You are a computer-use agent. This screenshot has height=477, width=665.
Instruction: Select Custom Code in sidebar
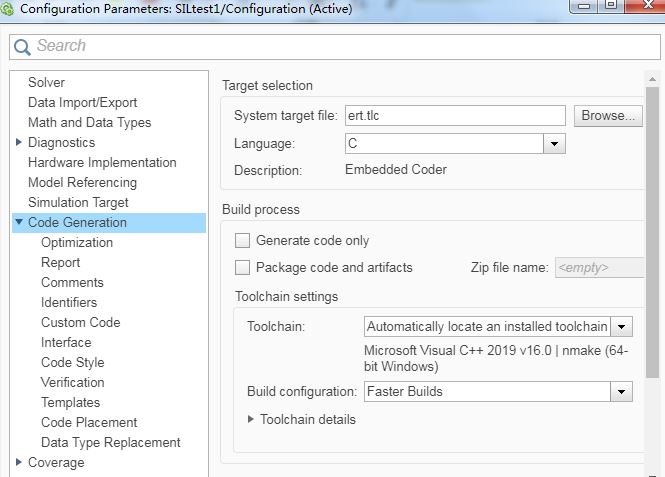coord(80,322)
